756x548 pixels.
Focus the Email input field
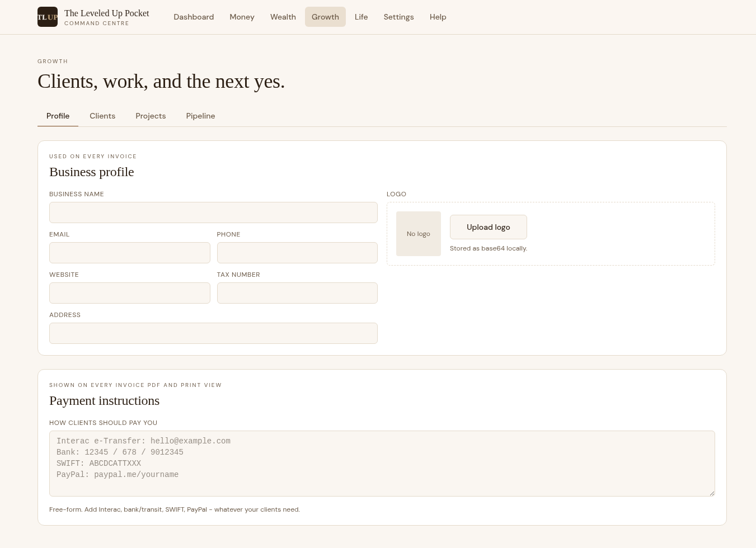130,253
